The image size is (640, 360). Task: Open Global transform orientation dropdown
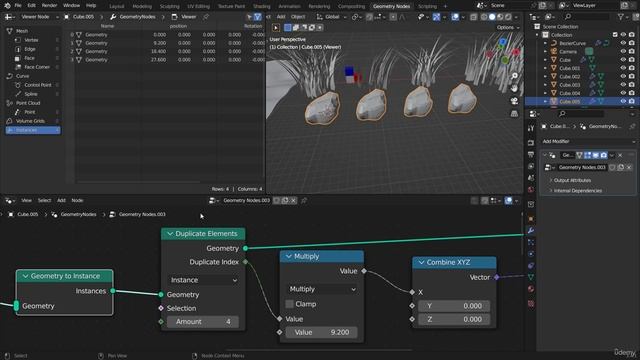click(x=332, y=17)
